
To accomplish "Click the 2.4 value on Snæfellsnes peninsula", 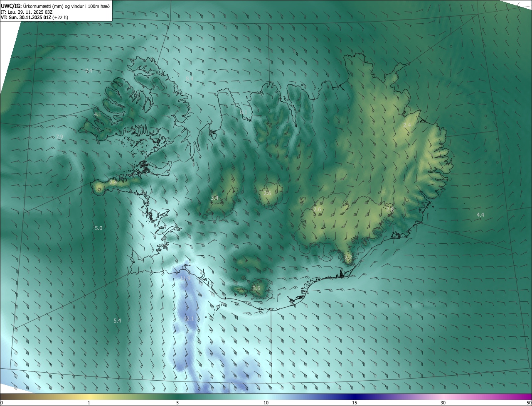I will tap(113, 182).
